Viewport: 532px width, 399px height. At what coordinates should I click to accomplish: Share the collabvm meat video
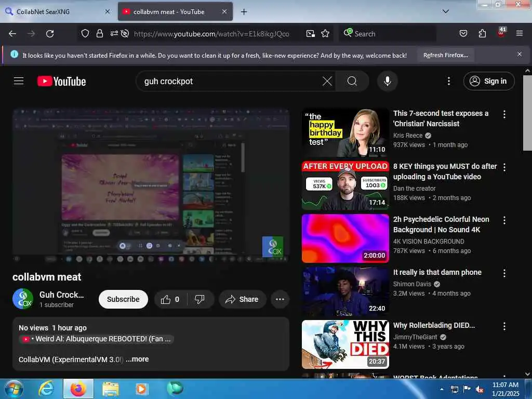[x=242, y=299]
